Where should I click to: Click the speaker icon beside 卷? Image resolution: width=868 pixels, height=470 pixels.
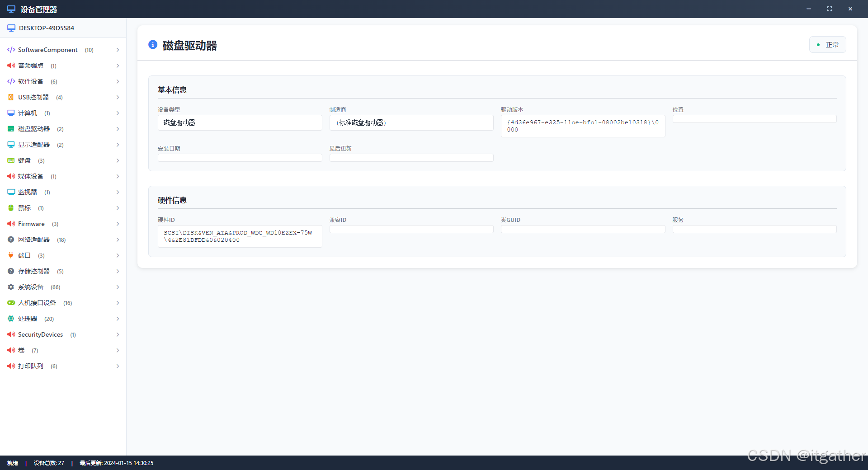(11, 350)
